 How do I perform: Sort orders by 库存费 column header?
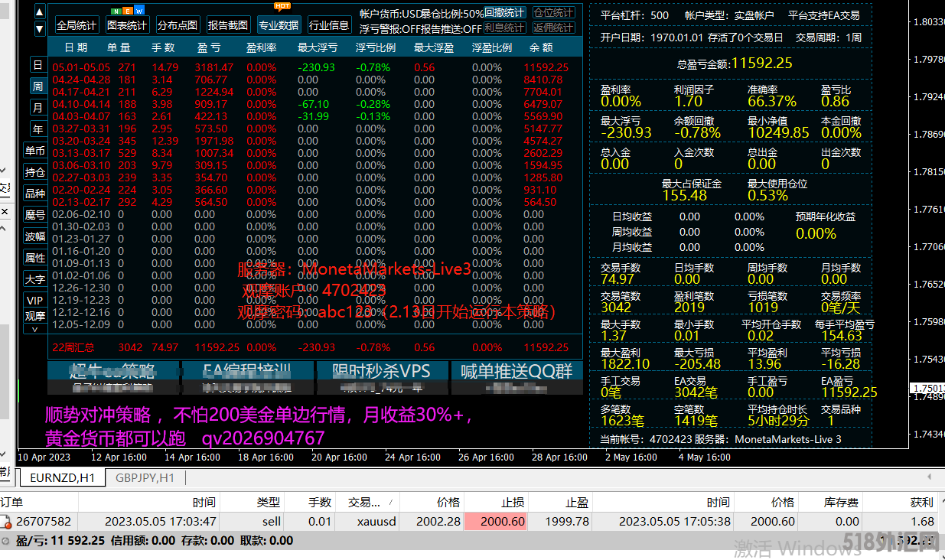click(831, 503)
